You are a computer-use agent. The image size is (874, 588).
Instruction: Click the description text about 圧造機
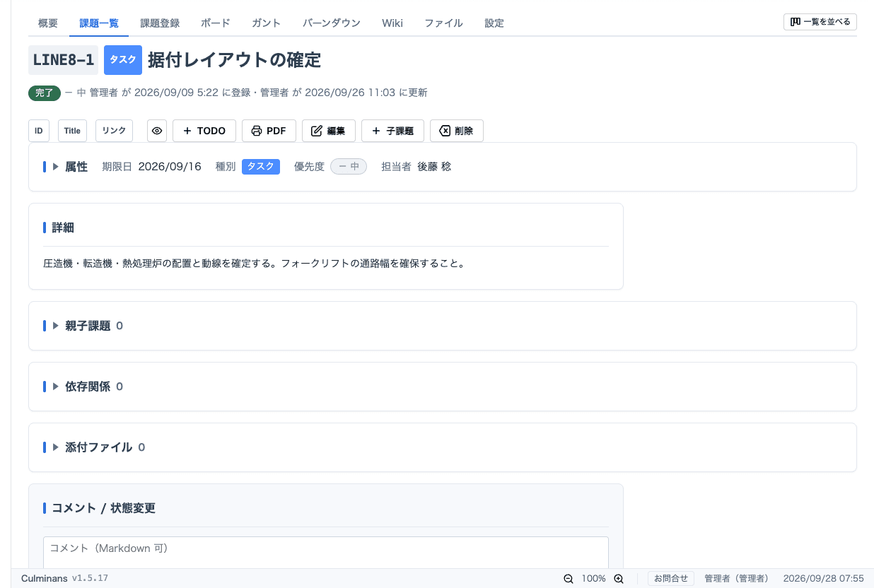coord(254,264)
